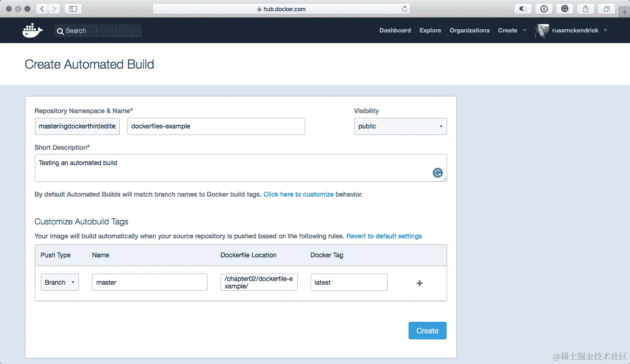Add another autobuild tag row
The image size is (630, 364).
(420, 283)
